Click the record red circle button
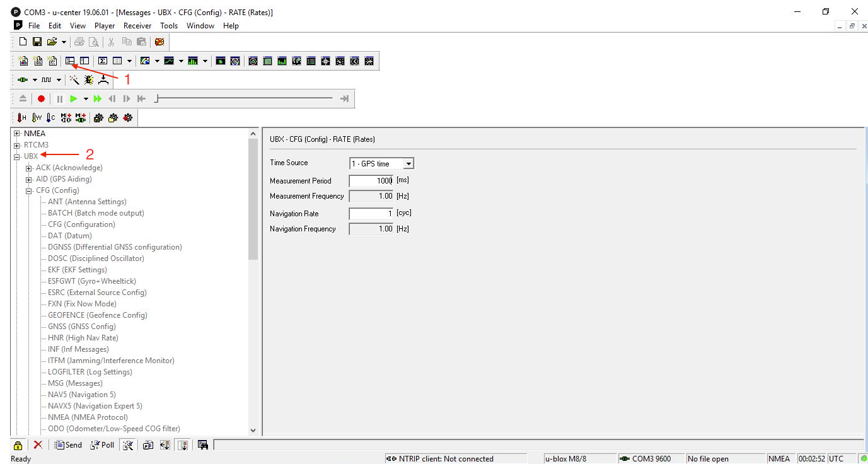The height and width of the screenshot is (464, 868). coord(41,99)
